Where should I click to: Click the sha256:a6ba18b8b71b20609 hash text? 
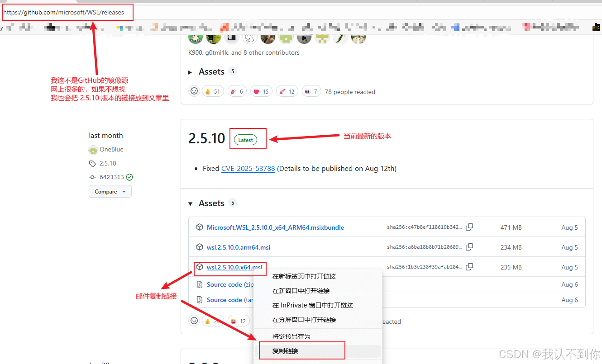coord(425,247)
